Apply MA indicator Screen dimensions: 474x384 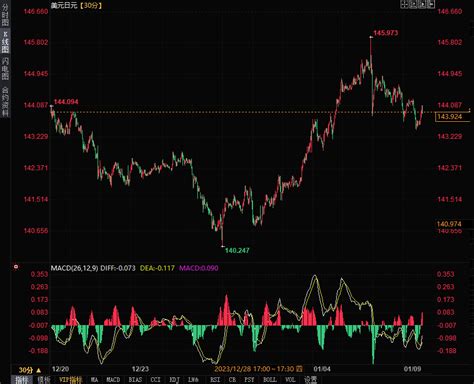(x=94, y=379)
